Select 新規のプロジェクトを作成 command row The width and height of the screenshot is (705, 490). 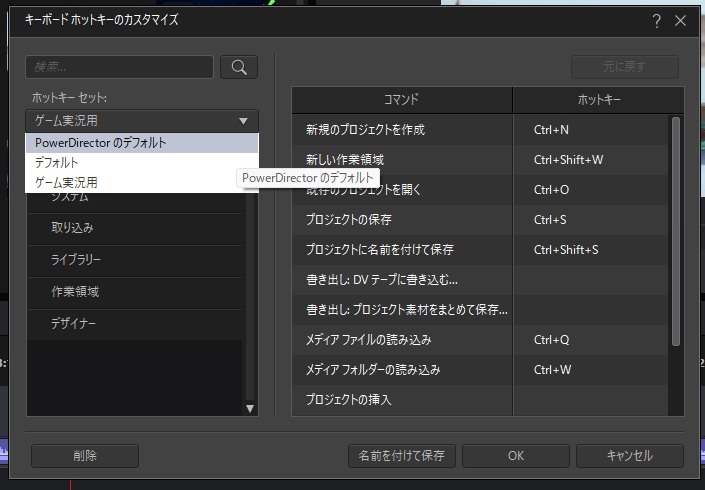coord(480,130)
